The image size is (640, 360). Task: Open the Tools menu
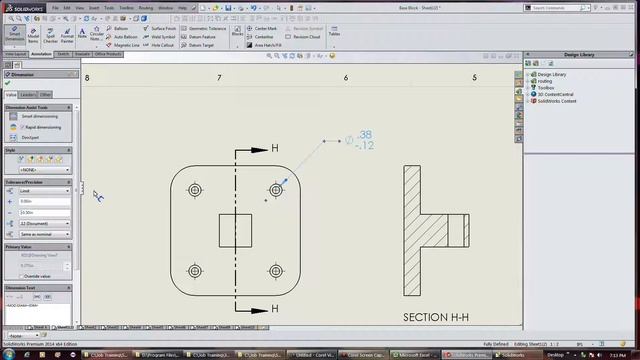(x=109, y=8)
